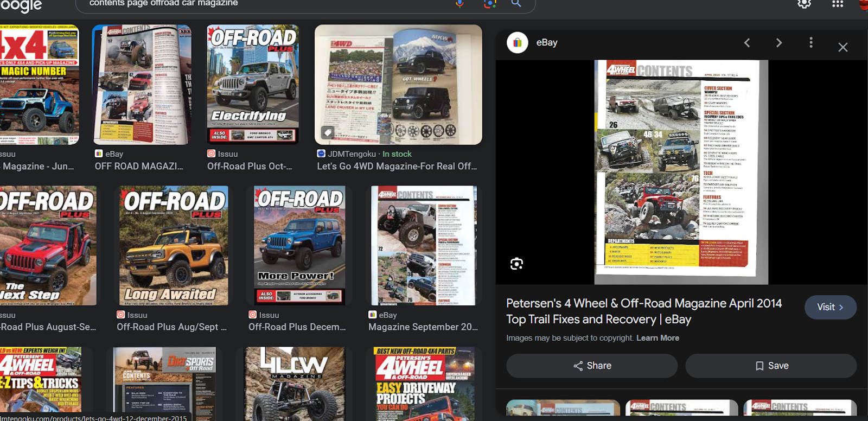Click the Issuu label under More Power cover
The height and width of the screenshot is (421, 868).
click(269, 315)
